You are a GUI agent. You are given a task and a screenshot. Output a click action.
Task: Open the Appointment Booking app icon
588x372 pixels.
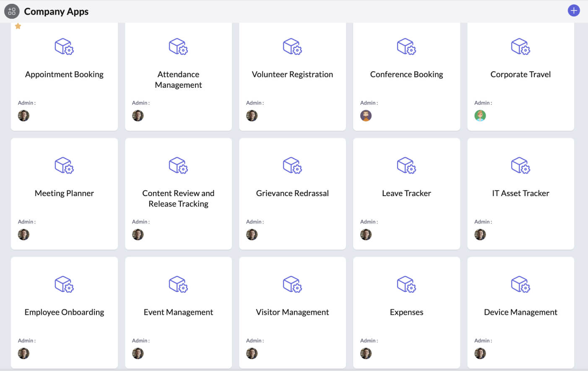64,47
